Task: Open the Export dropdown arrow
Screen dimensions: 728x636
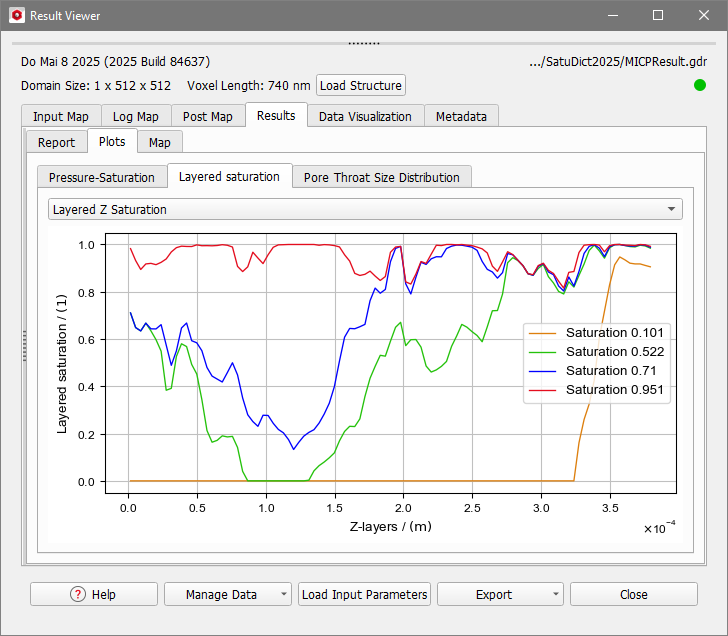Action: tap(556, 594)
